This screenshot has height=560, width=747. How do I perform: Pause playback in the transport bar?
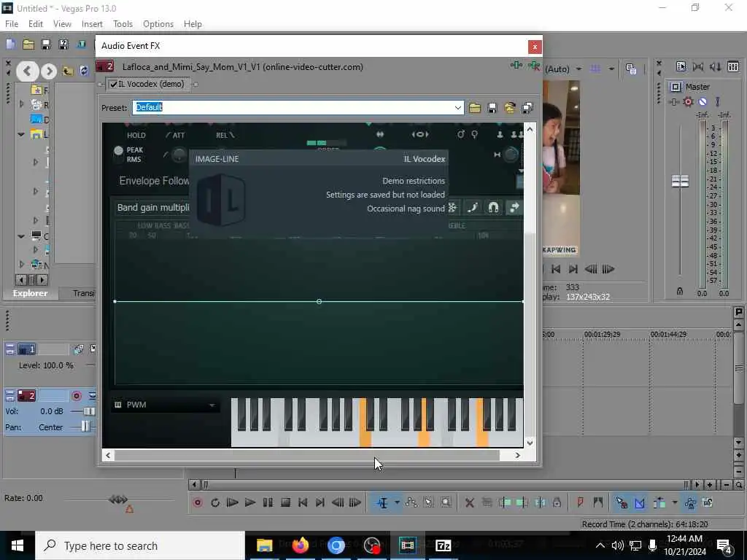coord(268,502)
